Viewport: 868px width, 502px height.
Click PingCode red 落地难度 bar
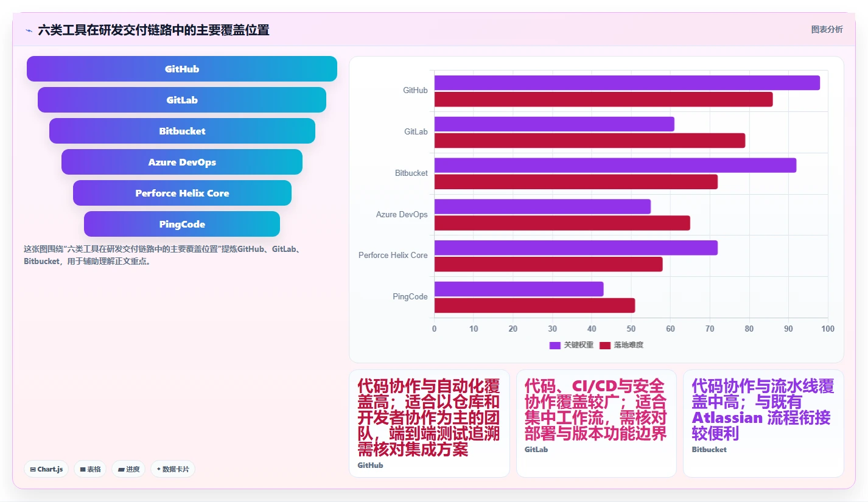tap(534, 305)
